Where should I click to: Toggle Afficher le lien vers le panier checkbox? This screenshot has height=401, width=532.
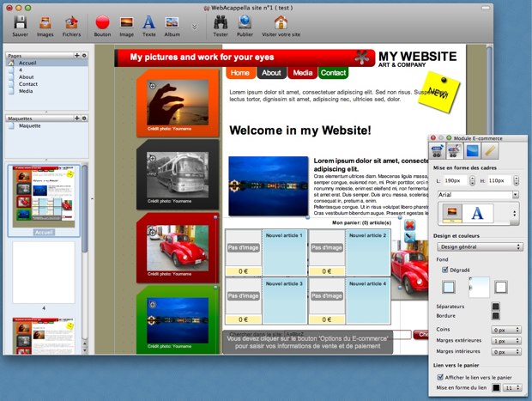pyautogui.click(x=440, y=377)
